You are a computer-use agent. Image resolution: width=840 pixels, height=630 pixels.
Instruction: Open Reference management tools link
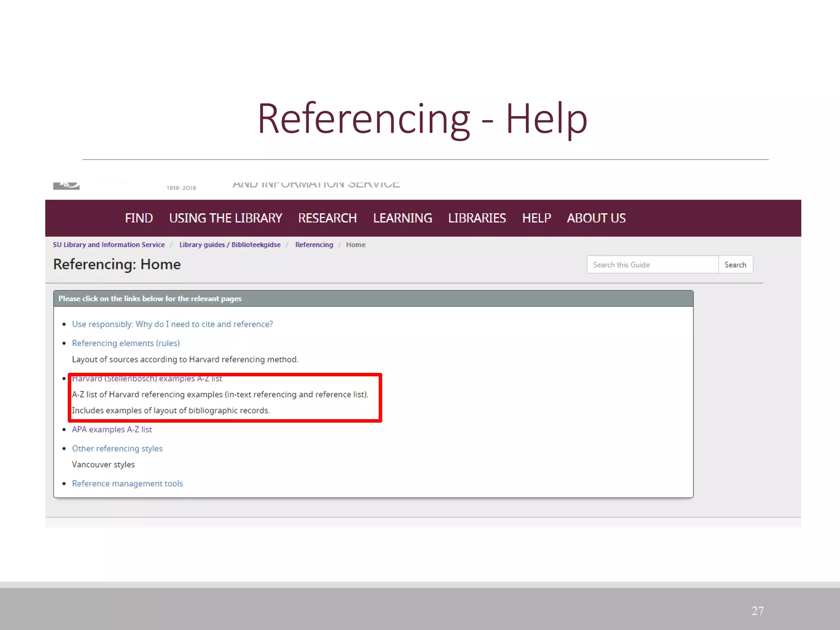click(128, 484)
